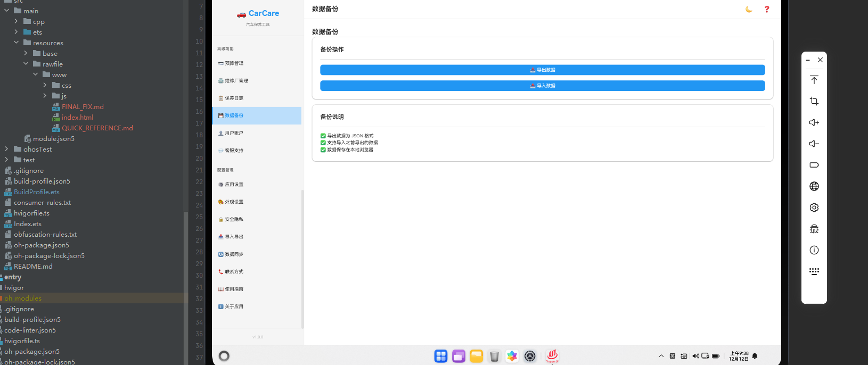Open the trash bin dock icon
This screenshot has height=365, width=868.
coord(494,356)
